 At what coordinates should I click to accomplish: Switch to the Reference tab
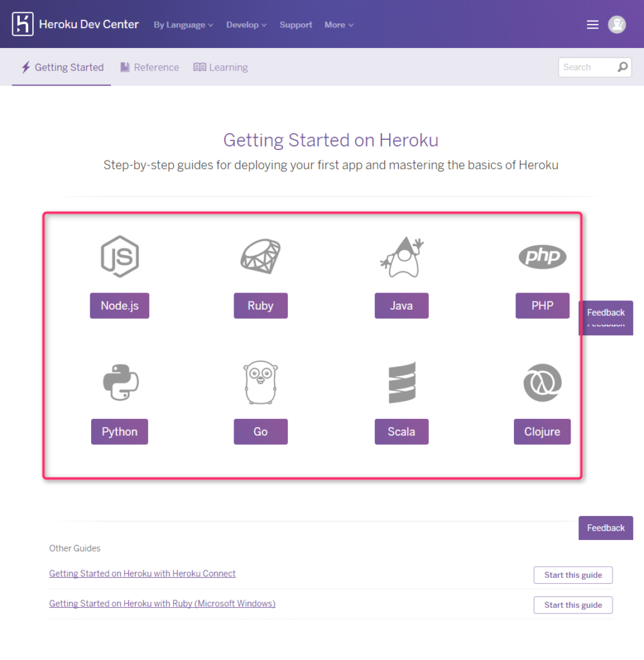(149, 67)
